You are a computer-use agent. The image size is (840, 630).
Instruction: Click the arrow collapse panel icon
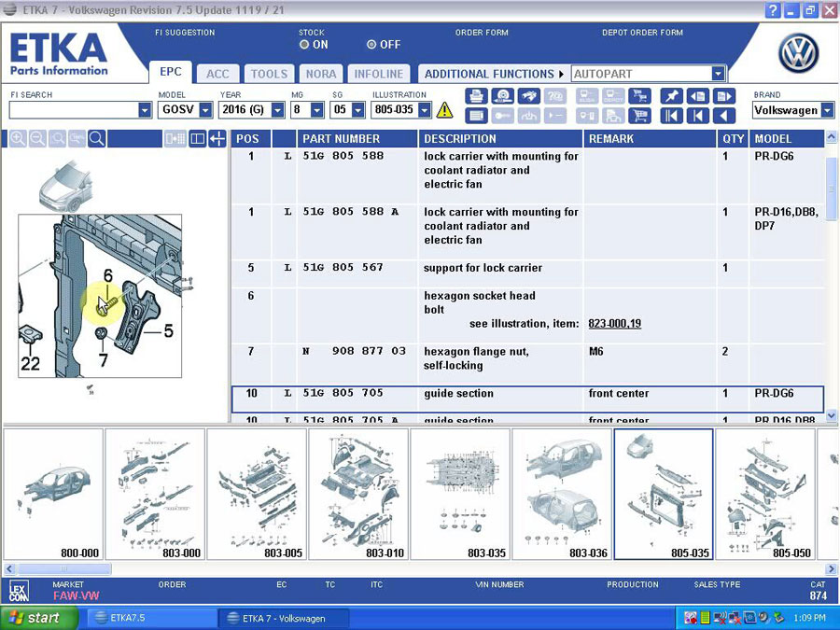(217, 139)
